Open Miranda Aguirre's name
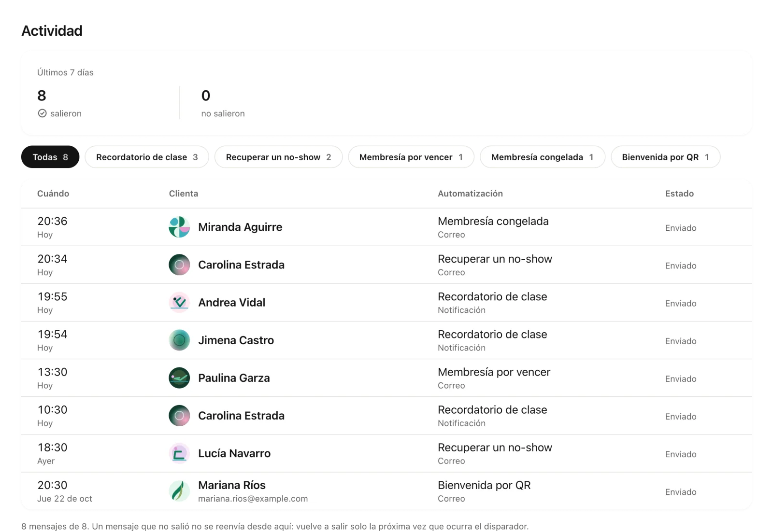 coord(240,227)
